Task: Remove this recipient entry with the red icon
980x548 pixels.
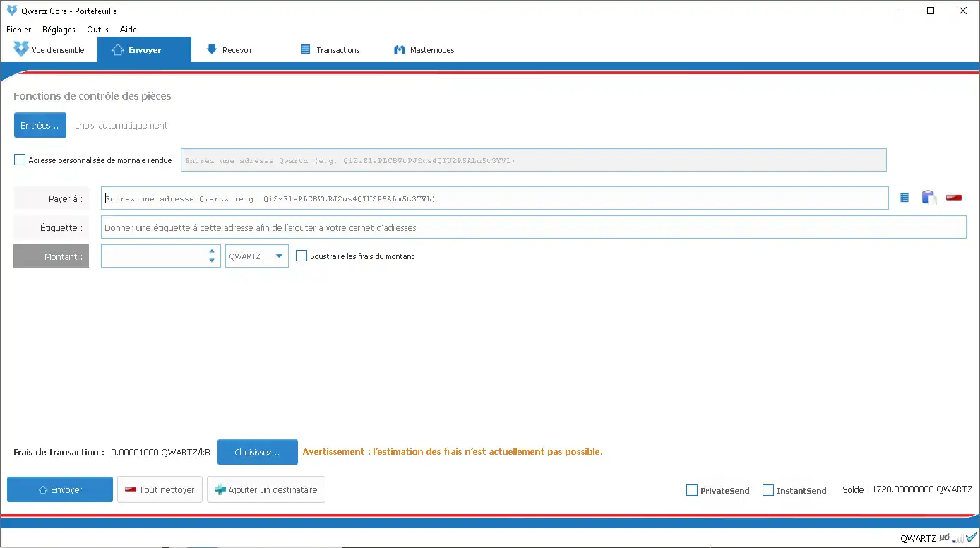Action: click(x=954, y=198)
